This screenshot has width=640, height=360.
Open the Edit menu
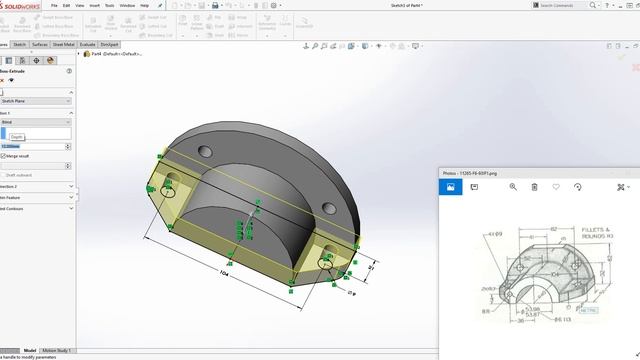tap(67, 6)
